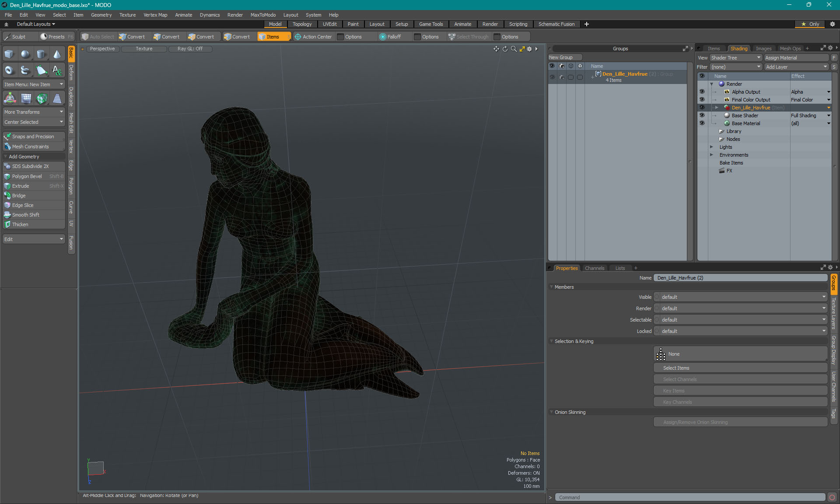Screen dimensions: 840x504
Task: Select the Cube primitive tool
Action: pyautogui.click(x=10, y=54)
